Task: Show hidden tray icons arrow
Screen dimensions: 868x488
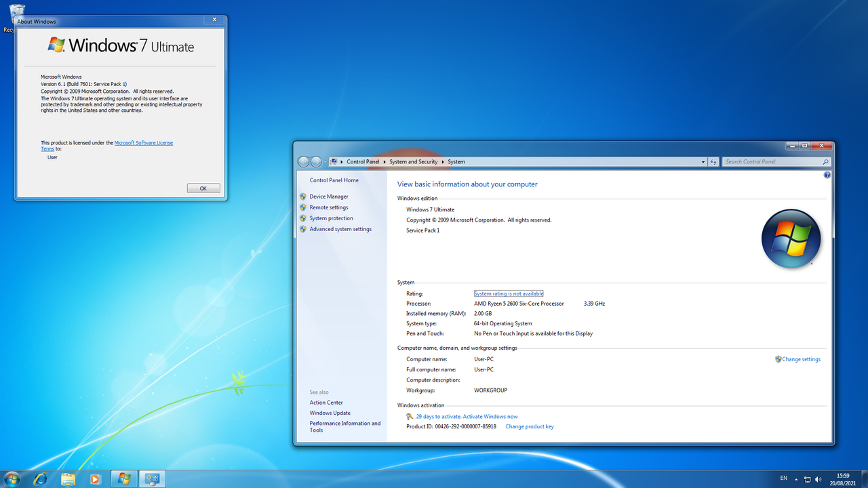Action: pos(797,479)
